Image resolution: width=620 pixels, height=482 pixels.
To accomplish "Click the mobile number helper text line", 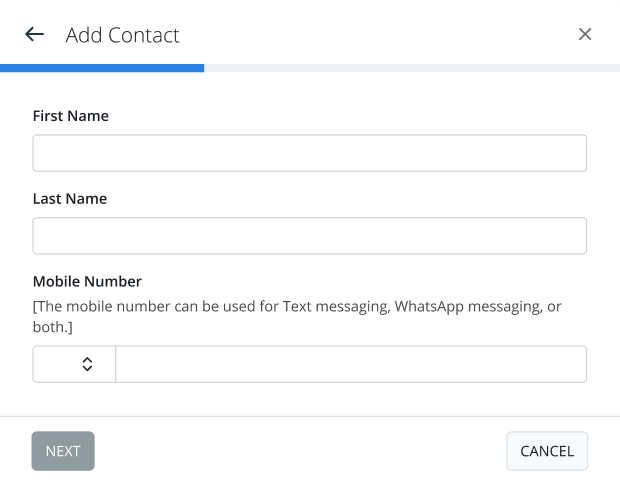I will [x=297, y=307].
